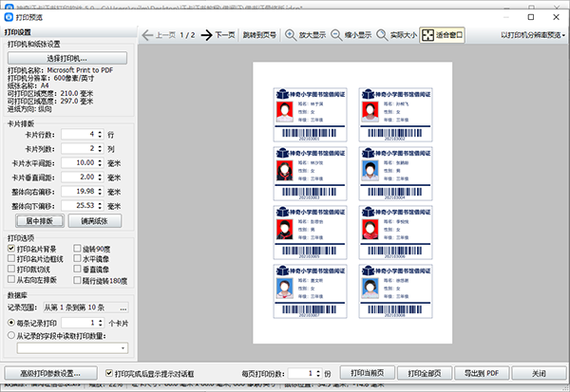
Task: Open the print quantity field dropdown
Action: pos(123,348)
